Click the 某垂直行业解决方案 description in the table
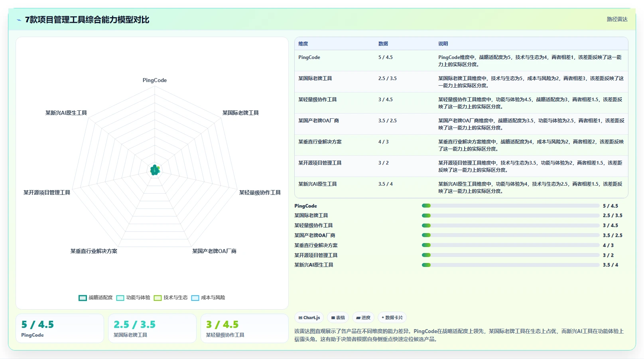 [x=531, y=145]
